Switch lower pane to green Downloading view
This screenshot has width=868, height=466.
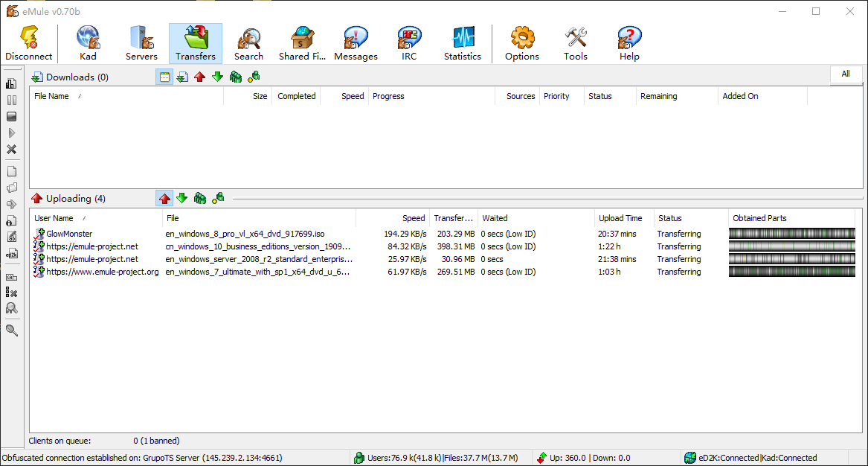point(181,198)
